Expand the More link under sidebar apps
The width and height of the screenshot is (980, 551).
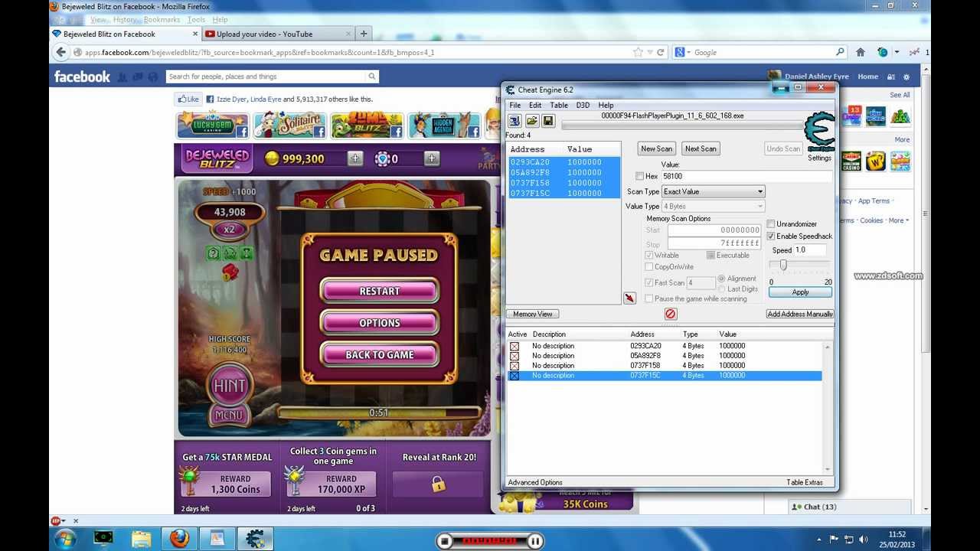902,140
